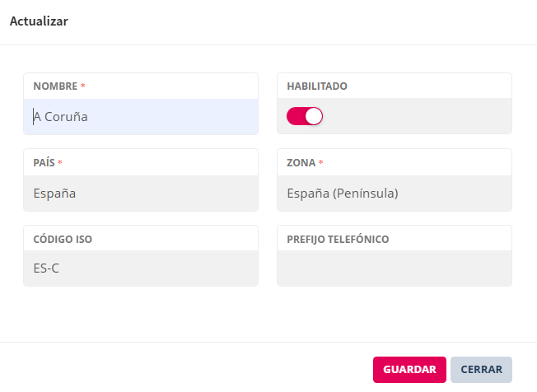
Task: Click the required asterisk next to Zona
Action: click(321, 163)
